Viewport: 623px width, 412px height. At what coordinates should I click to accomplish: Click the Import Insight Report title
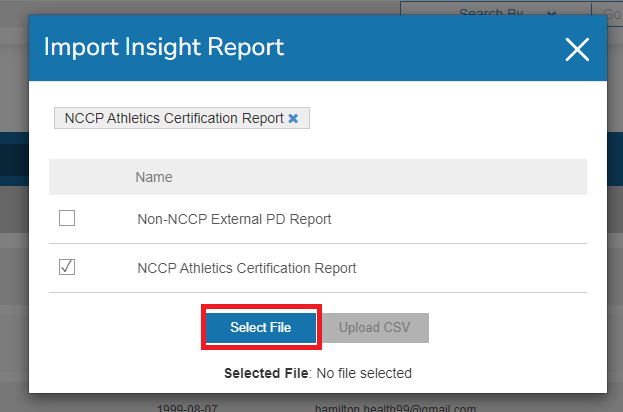point(164,47)
